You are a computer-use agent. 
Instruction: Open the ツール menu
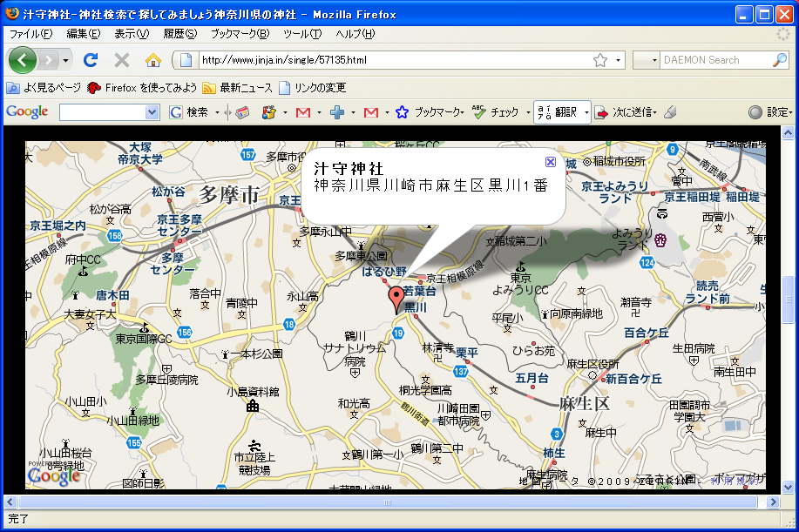coord(302,34)
